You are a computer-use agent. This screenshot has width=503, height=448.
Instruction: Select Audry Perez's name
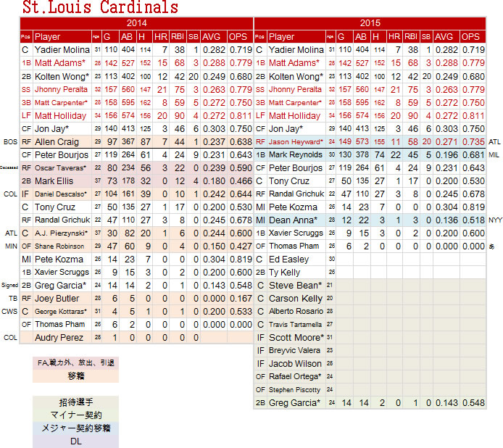click(x=59, y=338)
